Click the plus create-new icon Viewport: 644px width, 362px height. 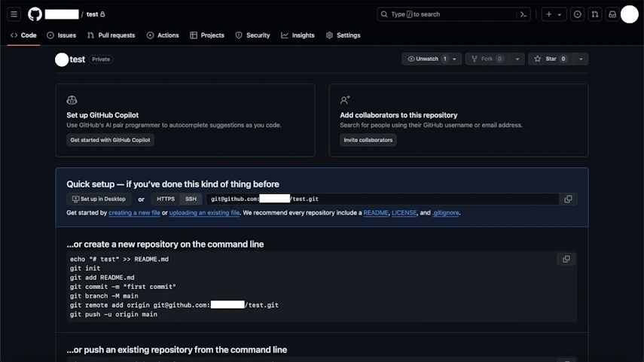(548, 14)
